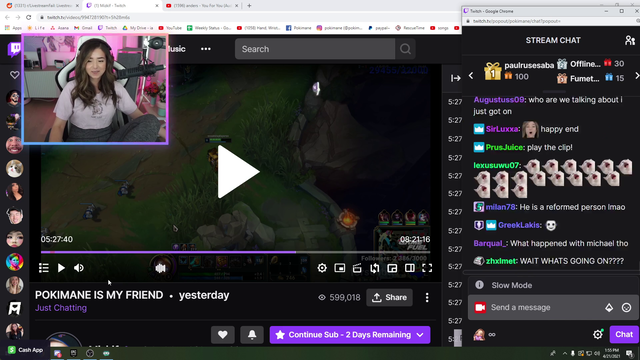640x360 pixels.
Task: Show next gift leaderboard with right chevron
Action: click(636, 76)
